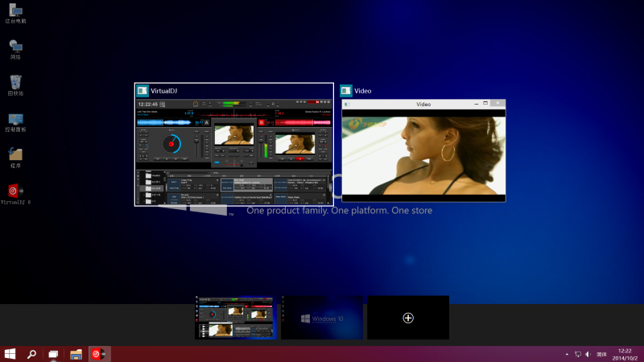
Task: Select the VirtualDJ 8 desktop shortcut
Action: pyautogui.click(x=15, y=194)
